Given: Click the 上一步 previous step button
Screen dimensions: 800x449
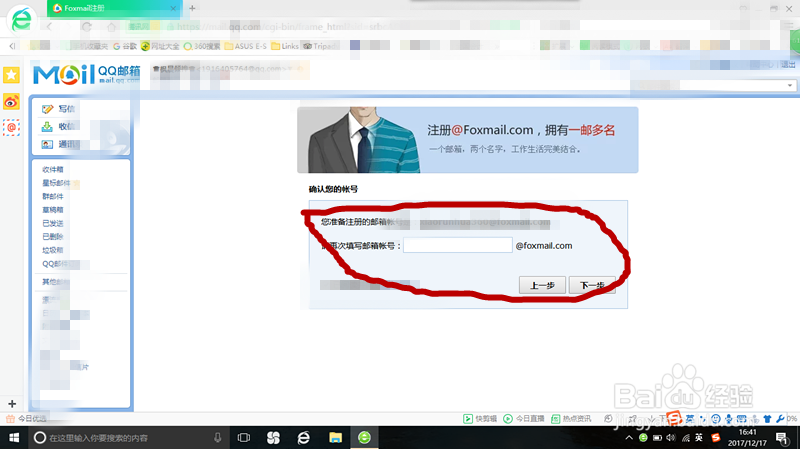Looking at the screenshot, I should click(x=542, y=285).
